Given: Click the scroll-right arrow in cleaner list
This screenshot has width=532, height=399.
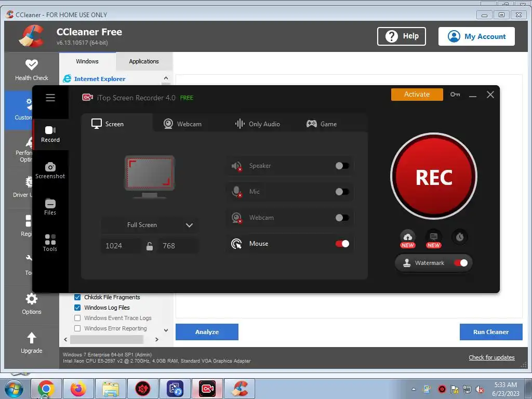Looking at the screenshot, I should pyautogui.click(x=157, y=339).
